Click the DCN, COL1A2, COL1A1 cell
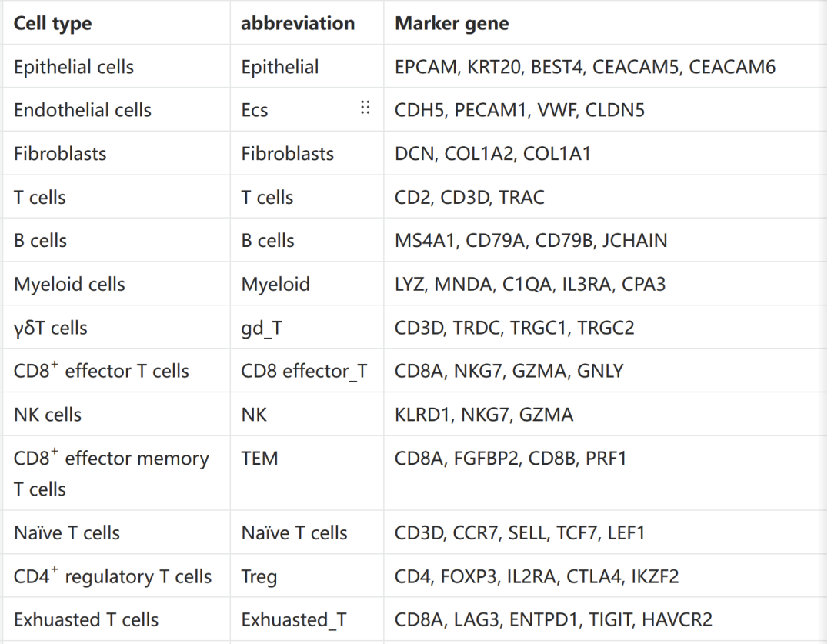831x644 pixels. click(x=492, y=154)
